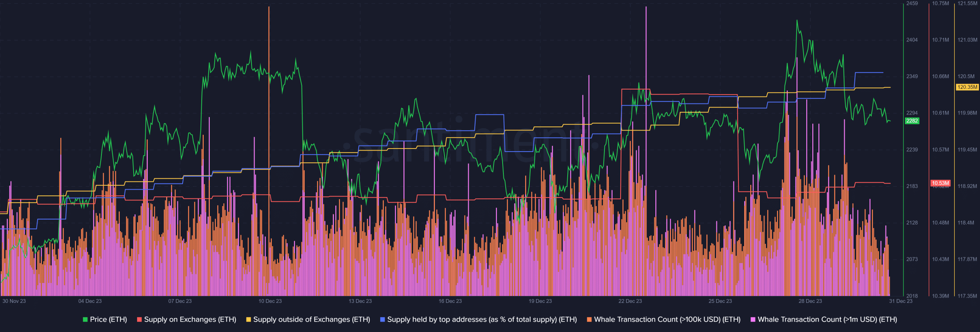
Task: Click the yellow Supply outside of Exchanges swatch
Action: click(x=248, y=319)
